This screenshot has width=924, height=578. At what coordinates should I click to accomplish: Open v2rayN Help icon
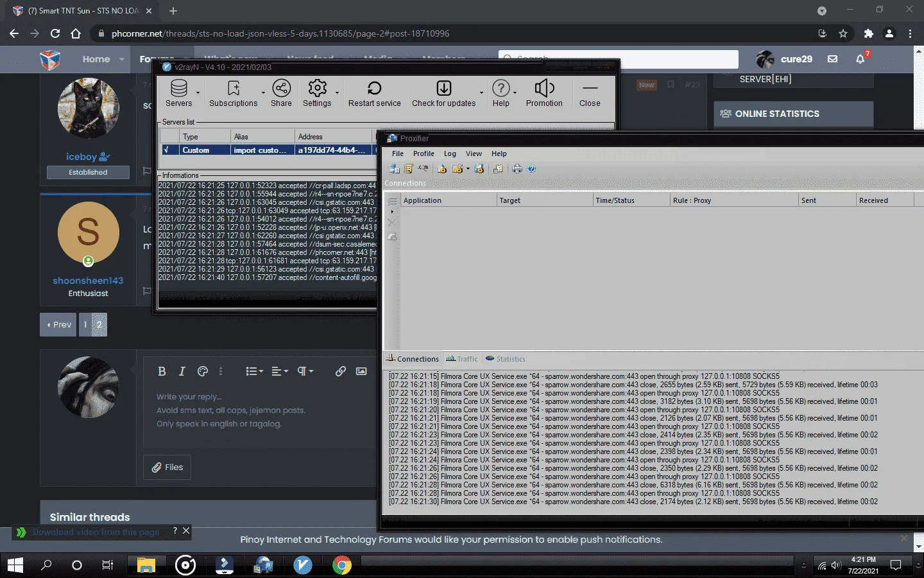point(501,93)
